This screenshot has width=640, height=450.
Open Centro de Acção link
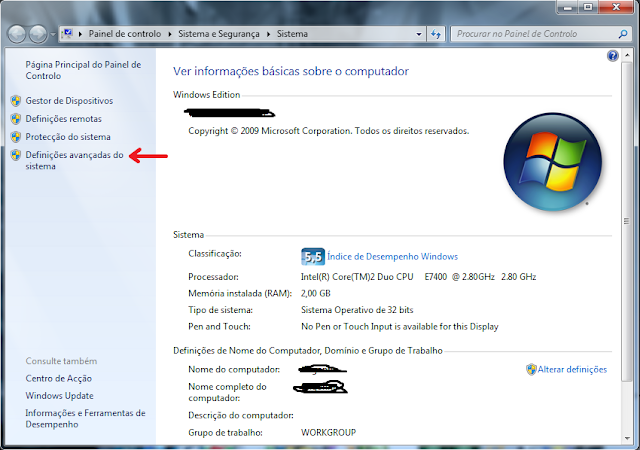58,379
